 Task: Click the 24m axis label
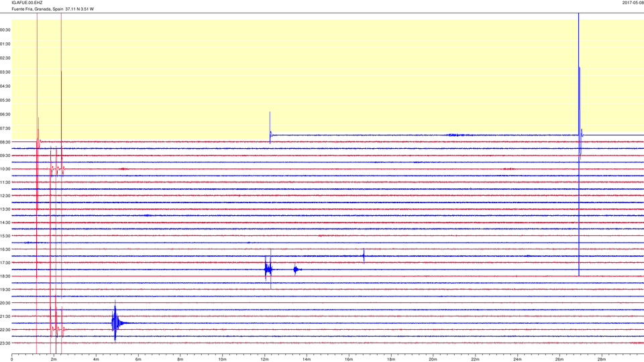point(517,359)
